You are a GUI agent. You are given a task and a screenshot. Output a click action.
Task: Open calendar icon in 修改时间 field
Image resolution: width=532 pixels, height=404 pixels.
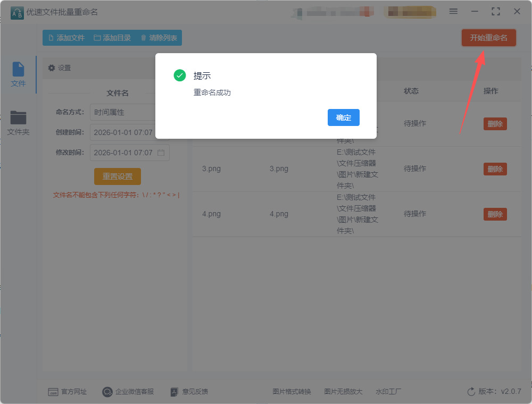pos(161,153)
